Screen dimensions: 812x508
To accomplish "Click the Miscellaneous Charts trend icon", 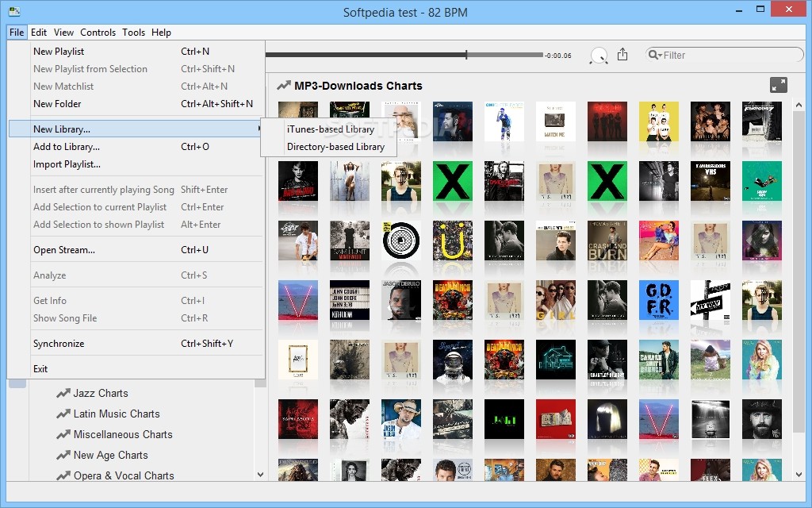I will pos(63,435).
